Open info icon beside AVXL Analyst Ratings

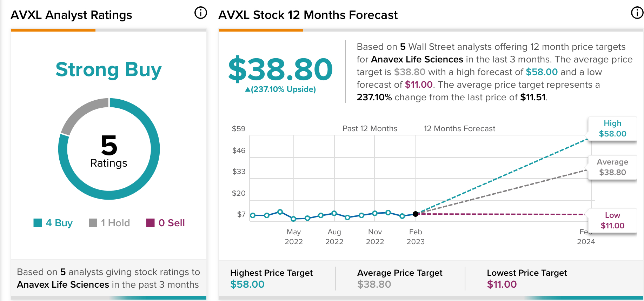tap(201, 13)
